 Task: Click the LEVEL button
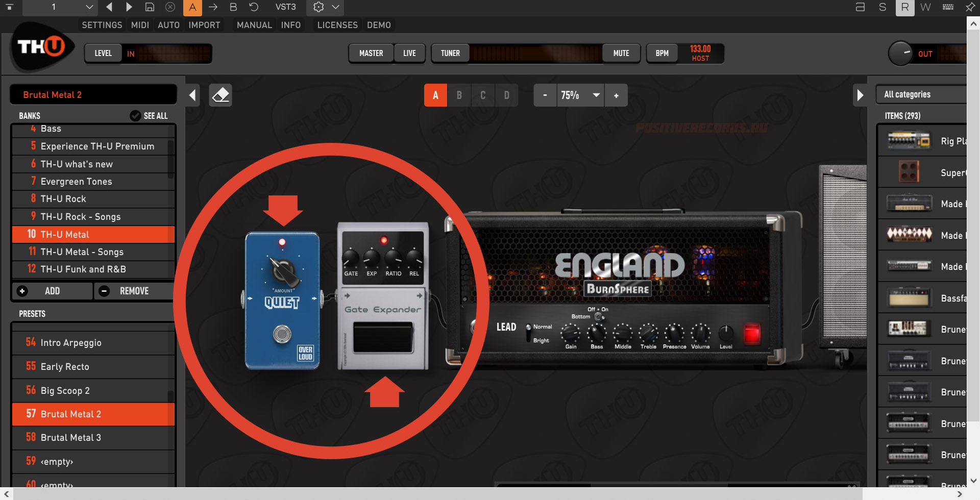pyautogui.click(x=103, y=54)
